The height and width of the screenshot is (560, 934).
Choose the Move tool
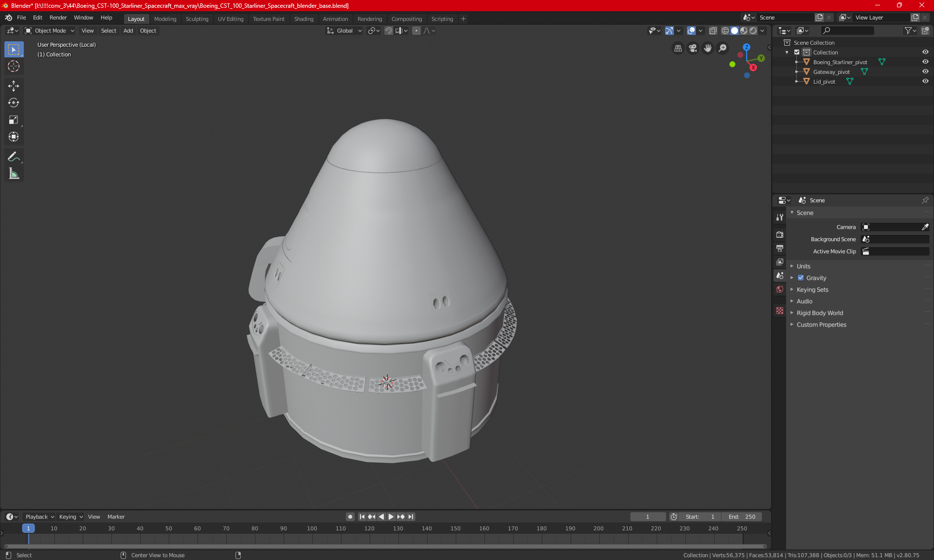14,86
